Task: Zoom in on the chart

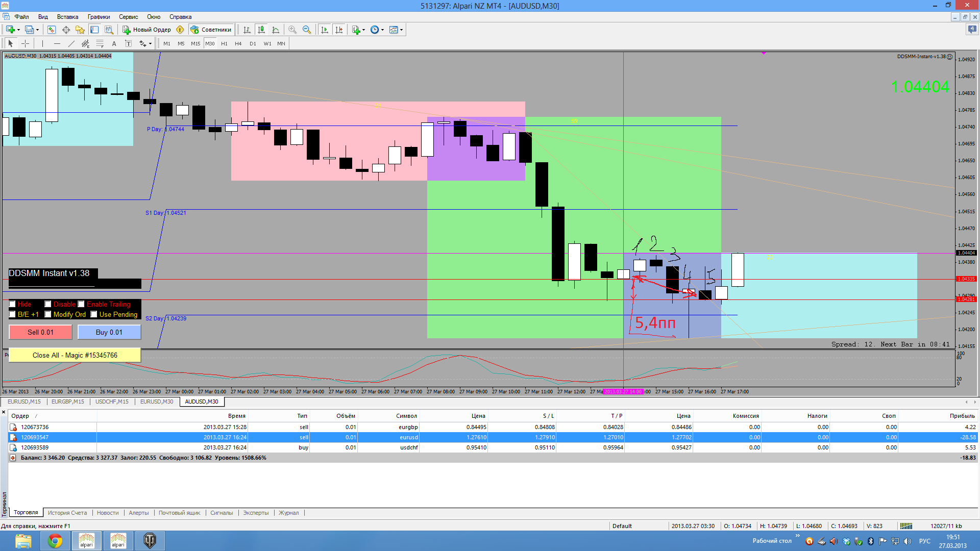Action: tap(292, 30)
